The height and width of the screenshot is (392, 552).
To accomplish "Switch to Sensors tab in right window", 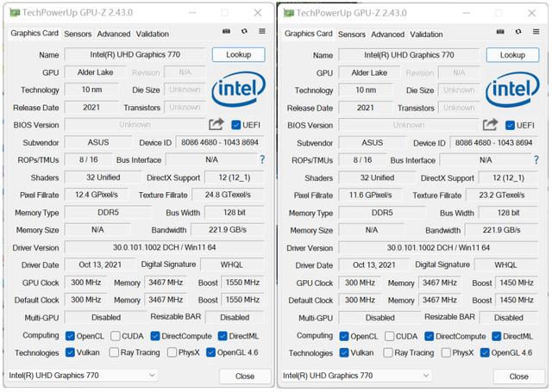I will click(x=351, y=34).
